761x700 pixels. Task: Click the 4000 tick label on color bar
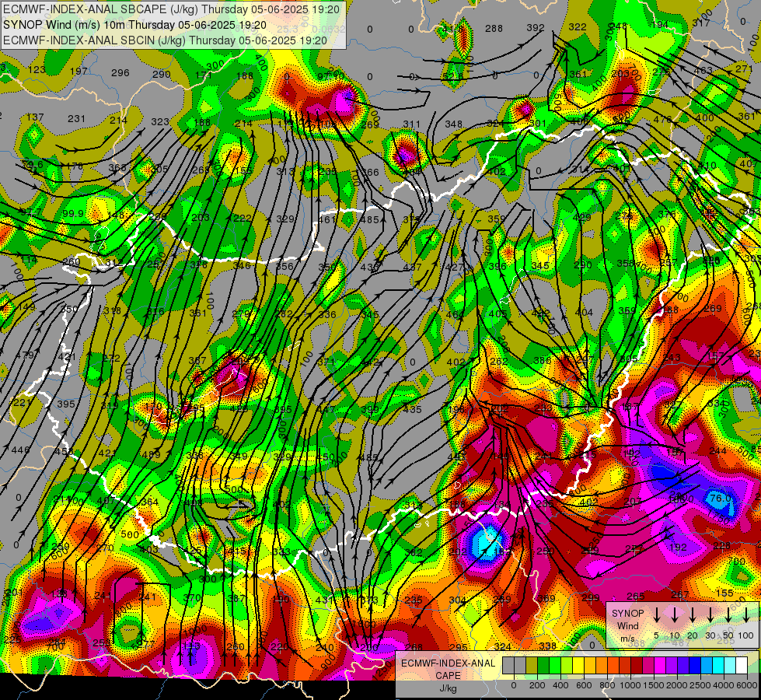click(x=723, y=685)
